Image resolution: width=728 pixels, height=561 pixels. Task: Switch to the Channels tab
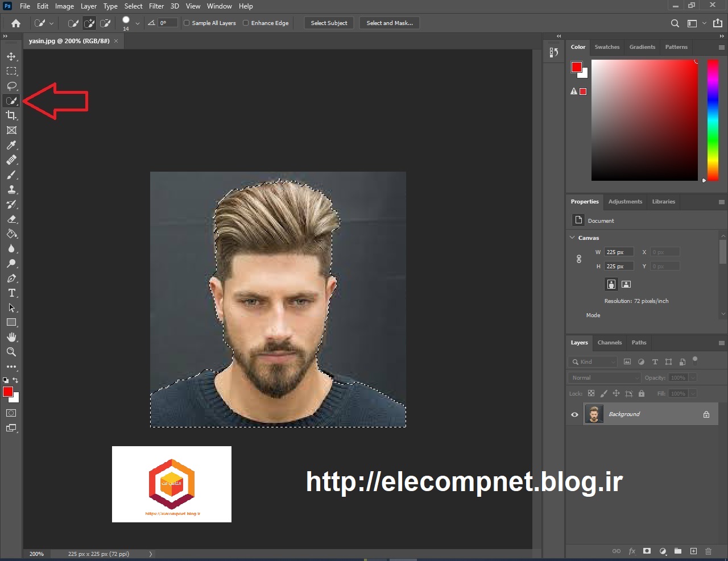610,343
